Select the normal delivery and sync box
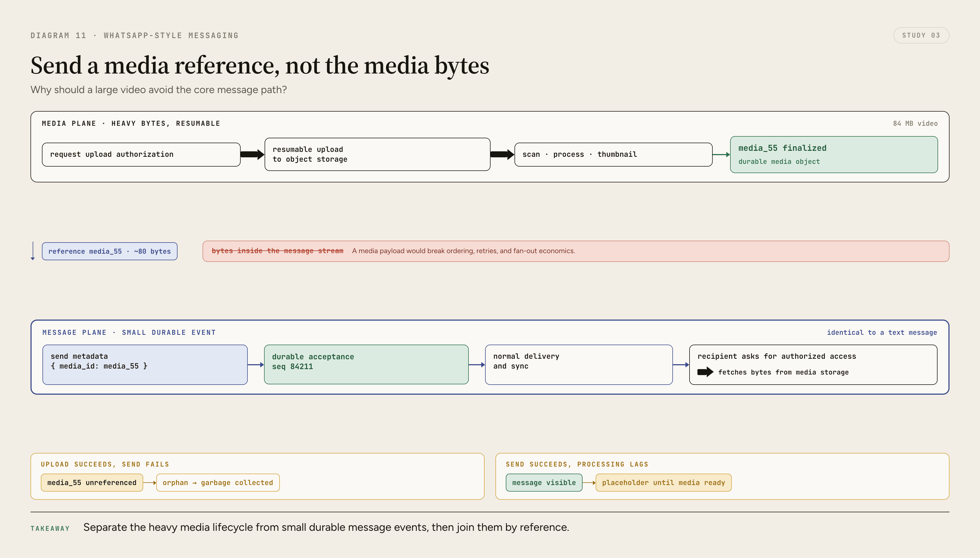Screen dimensions: 980x558 pyautogui.click(x=579, y=364)
